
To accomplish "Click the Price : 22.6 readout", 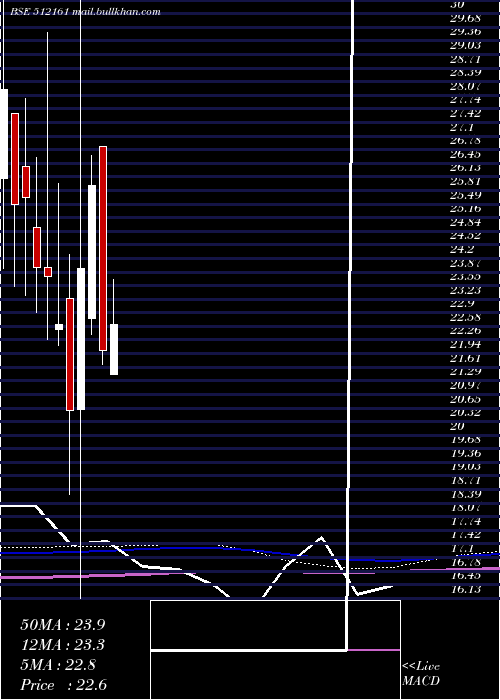I will pyautogui.click(x=63, y=685).
